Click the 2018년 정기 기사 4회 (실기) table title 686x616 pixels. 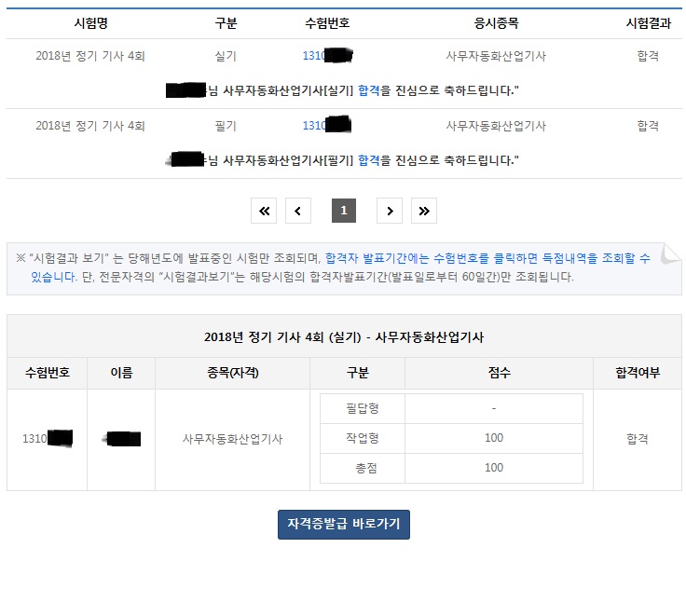[343, 336]
